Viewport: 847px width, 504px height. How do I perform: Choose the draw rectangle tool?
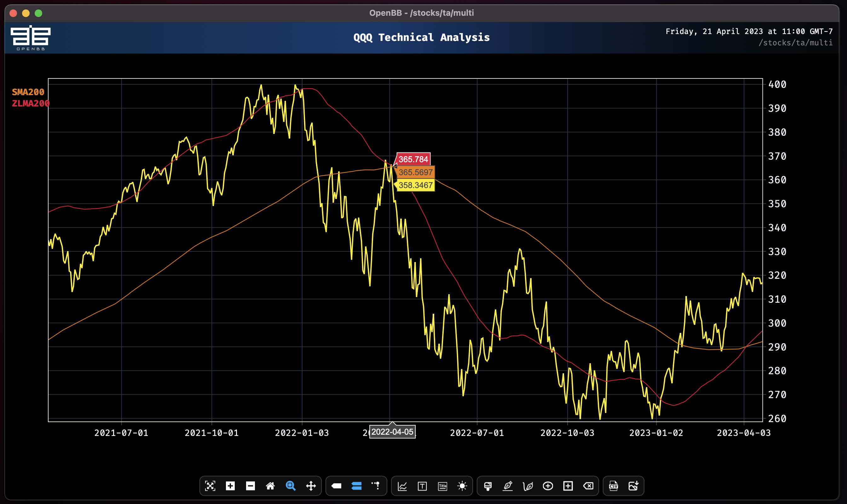(x=568, y=486)
